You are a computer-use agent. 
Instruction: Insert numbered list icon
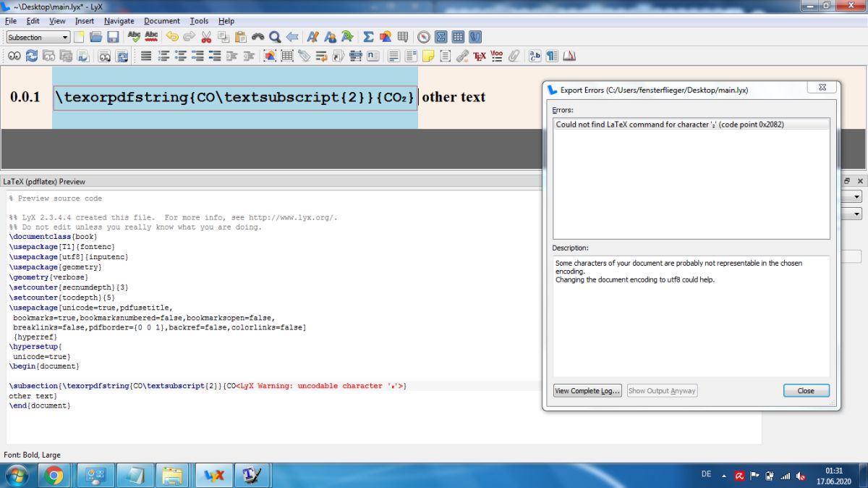pos(163,56)
